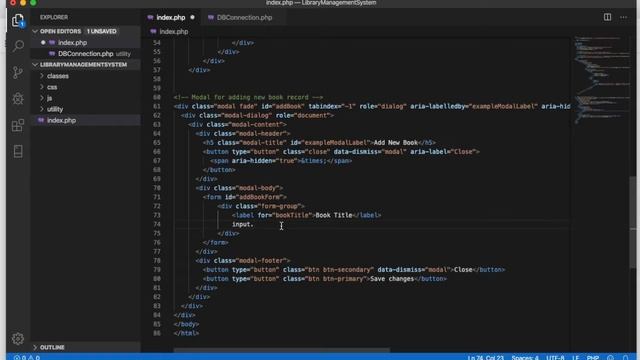Image resolution: width=640 pixels, height=360 pixels.
Task: Switch to the DBConnection.php editor tab
Action: click(244, 18)
